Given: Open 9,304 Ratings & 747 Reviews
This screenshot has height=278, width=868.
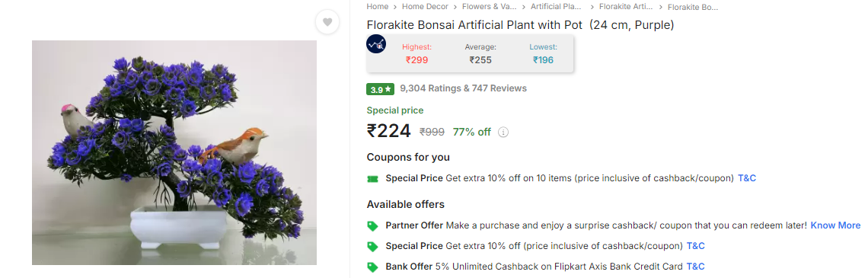Looking at the screenshot, I should [464, 88].
